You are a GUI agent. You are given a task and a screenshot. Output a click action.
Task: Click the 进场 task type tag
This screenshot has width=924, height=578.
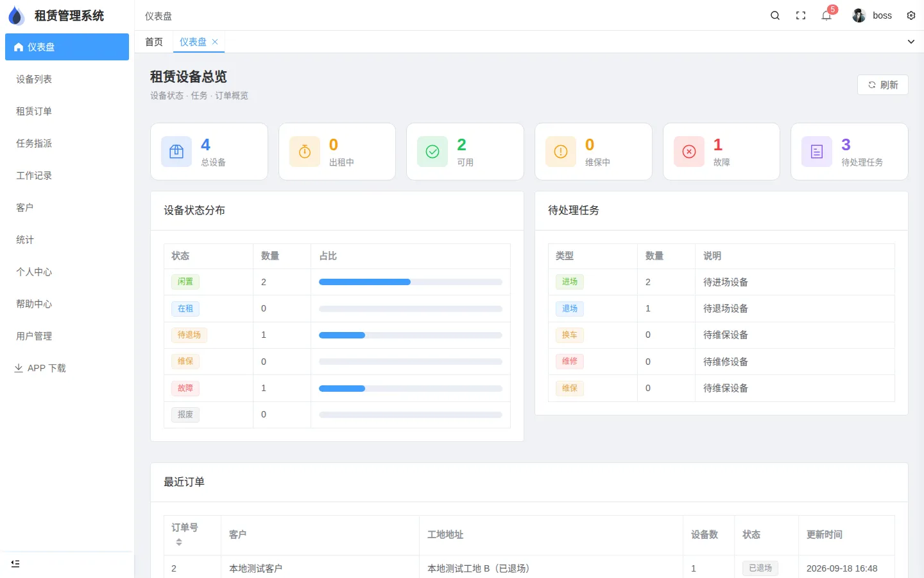(x=570, y=282)
